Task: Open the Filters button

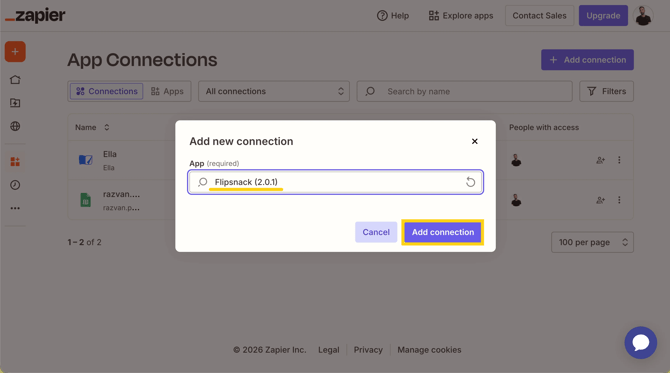Action: pos(606,91)
